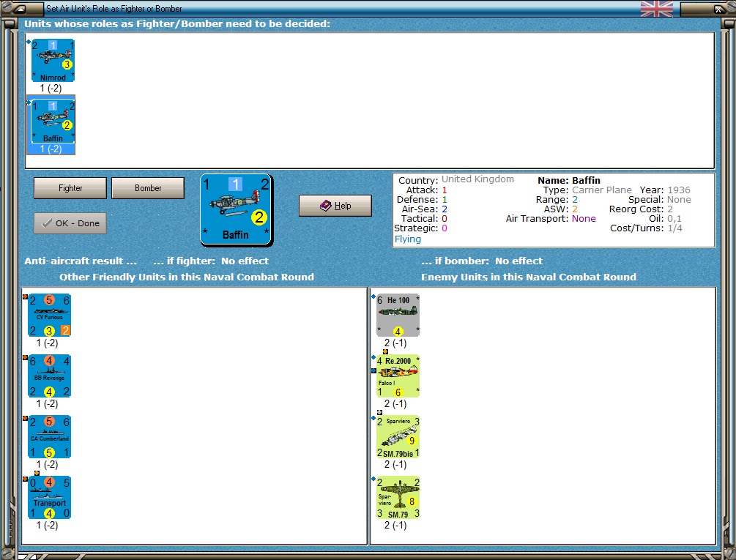Screen dimensions: 736x560
Task: Click the 'United Kingdom' country value
Action: click(x=477, y=179)
